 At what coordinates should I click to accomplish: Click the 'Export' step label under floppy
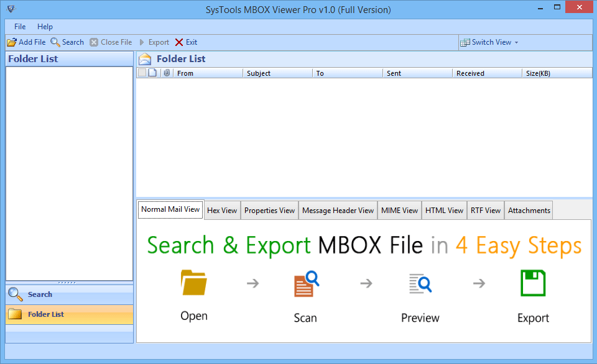point(533,317)
